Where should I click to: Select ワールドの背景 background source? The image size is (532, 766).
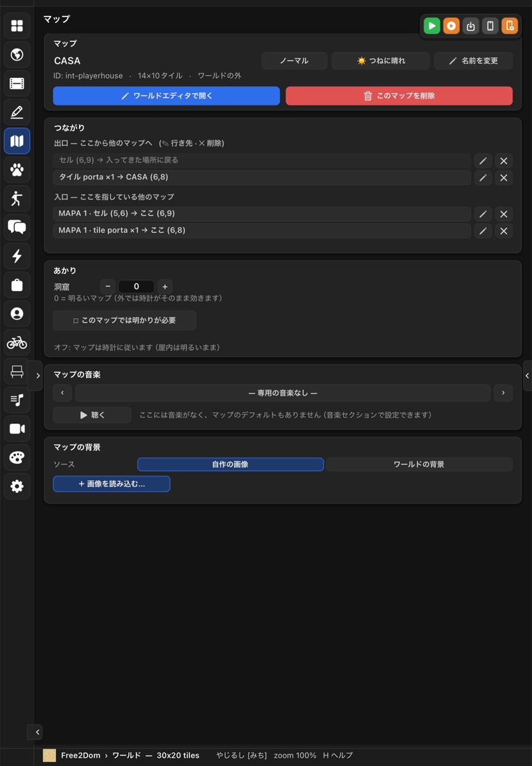pos(419,465)
